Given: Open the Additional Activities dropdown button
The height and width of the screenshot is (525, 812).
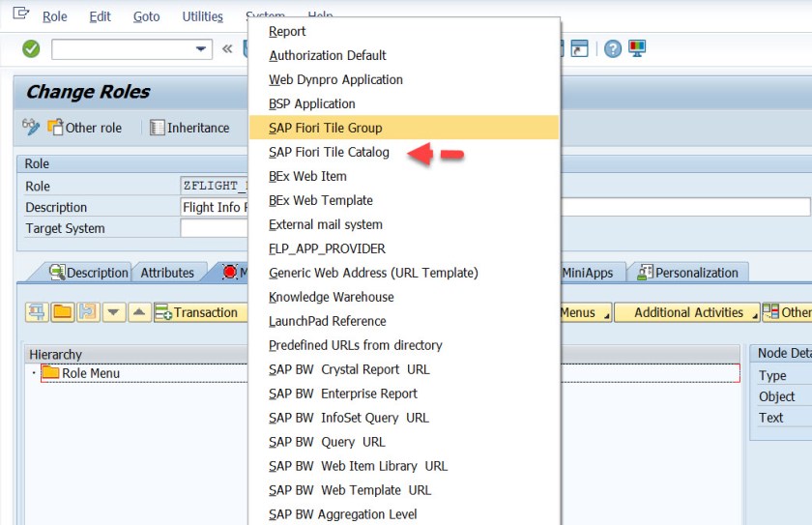Looking at the screenshot, I should click(x=686, y=312).
